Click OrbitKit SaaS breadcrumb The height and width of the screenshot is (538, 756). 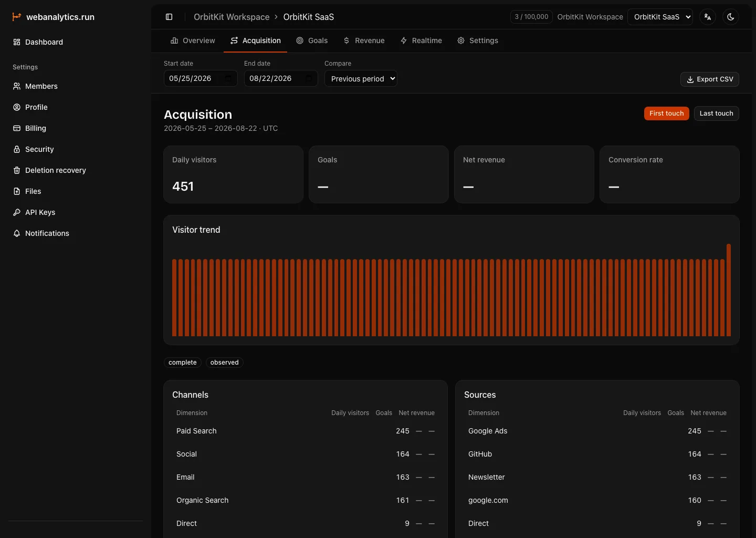(x=309, y=17)
